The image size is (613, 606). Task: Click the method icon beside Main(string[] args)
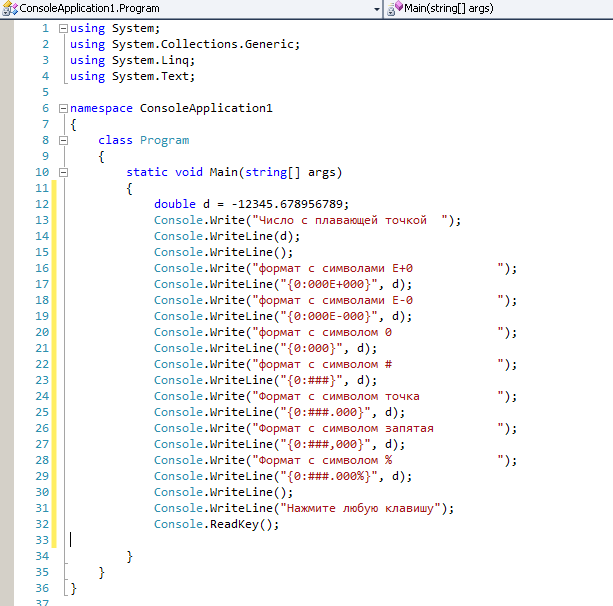point(394,8)
